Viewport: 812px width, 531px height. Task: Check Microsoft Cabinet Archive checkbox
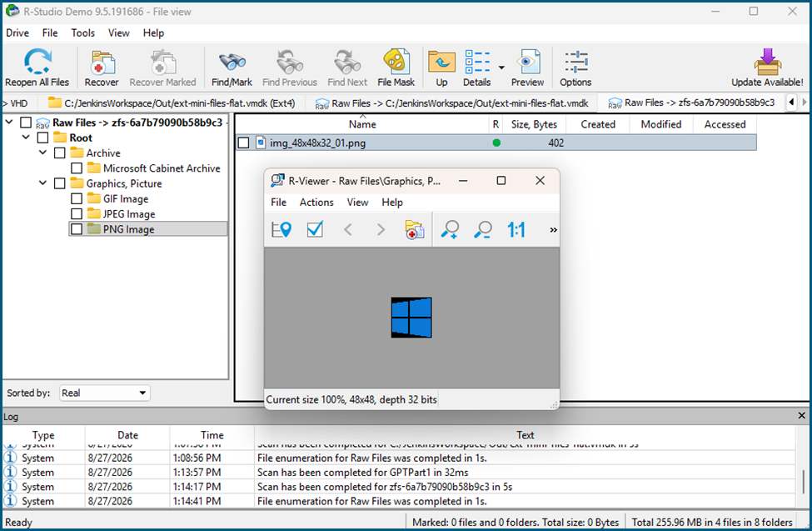pyautogui.click(x=77, y=168)
